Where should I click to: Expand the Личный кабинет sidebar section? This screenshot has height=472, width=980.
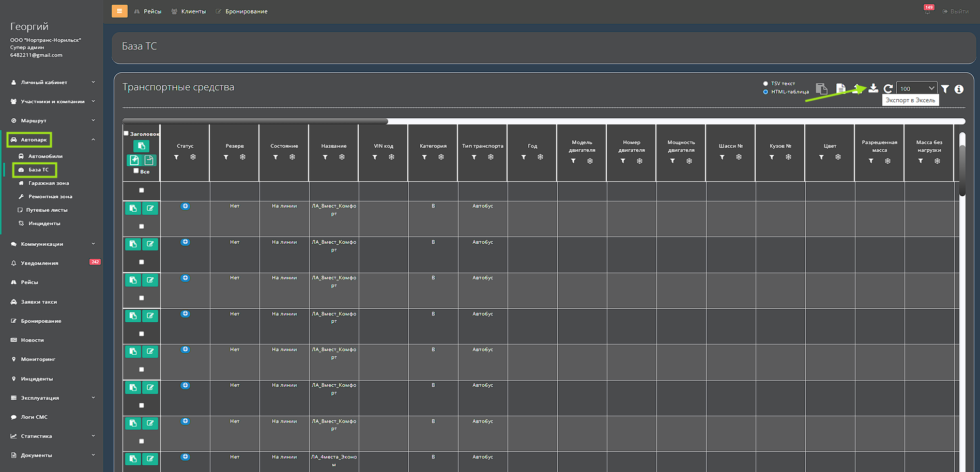coord(52,82)
